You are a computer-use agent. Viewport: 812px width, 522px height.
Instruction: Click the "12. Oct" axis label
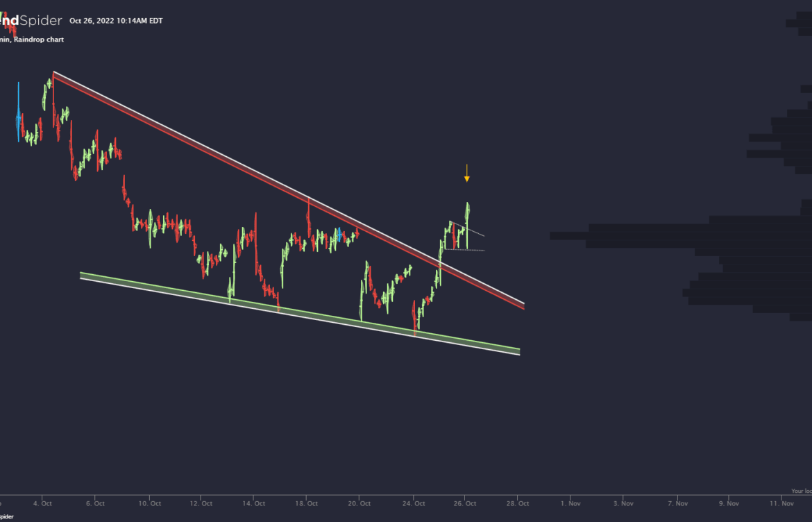coord(201,503)
